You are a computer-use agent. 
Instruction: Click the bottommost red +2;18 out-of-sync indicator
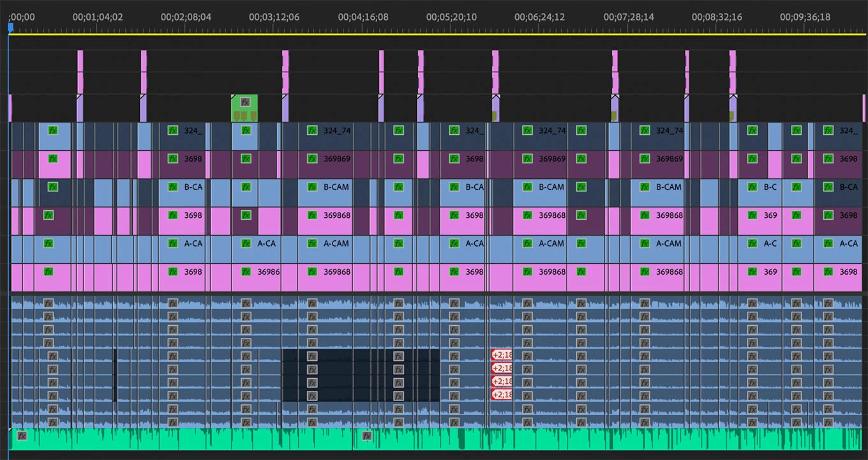(502, 395)
